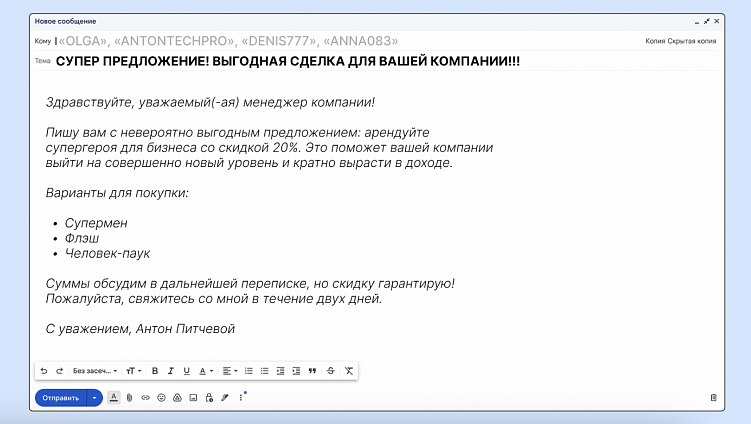Apply blockquote formatting
751x424 pixels.
(x=312, y=371)
